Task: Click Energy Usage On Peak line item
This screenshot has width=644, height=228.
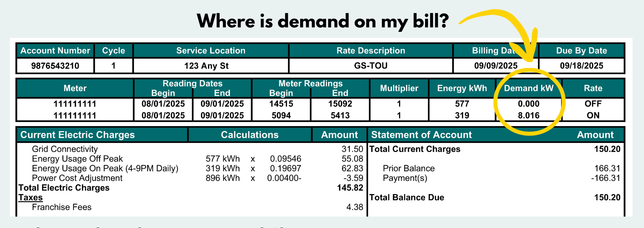Action: [x=105, y=168]
